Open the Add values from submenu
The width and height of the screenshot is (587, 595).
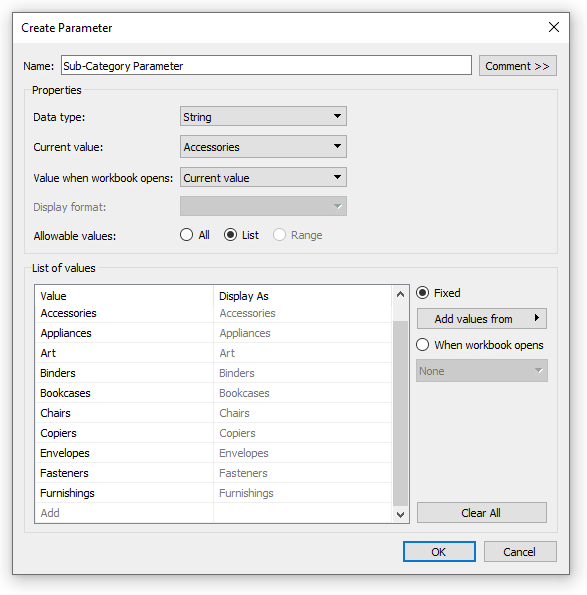[x=482, y=319]
